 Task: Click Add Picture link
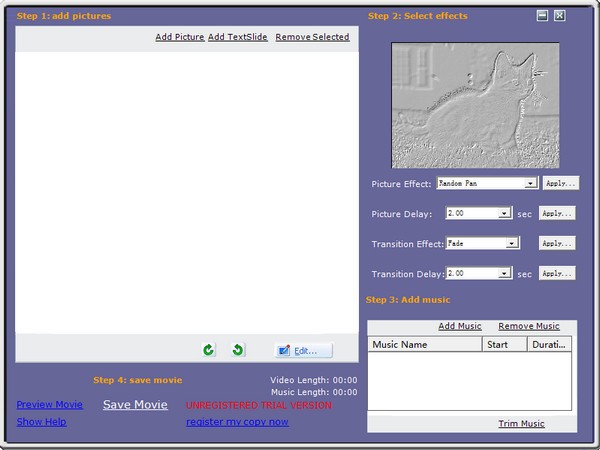180,37
